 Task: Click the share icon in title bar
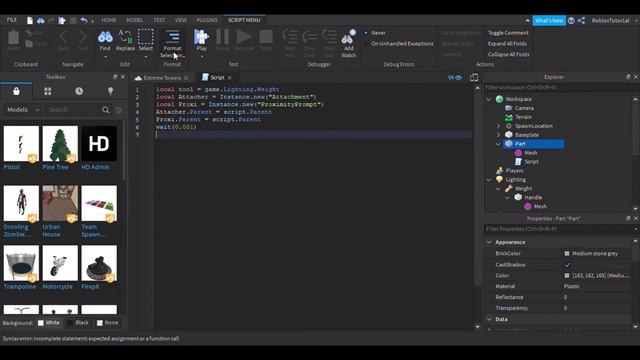pyautogui.click(x=582, y=20)
